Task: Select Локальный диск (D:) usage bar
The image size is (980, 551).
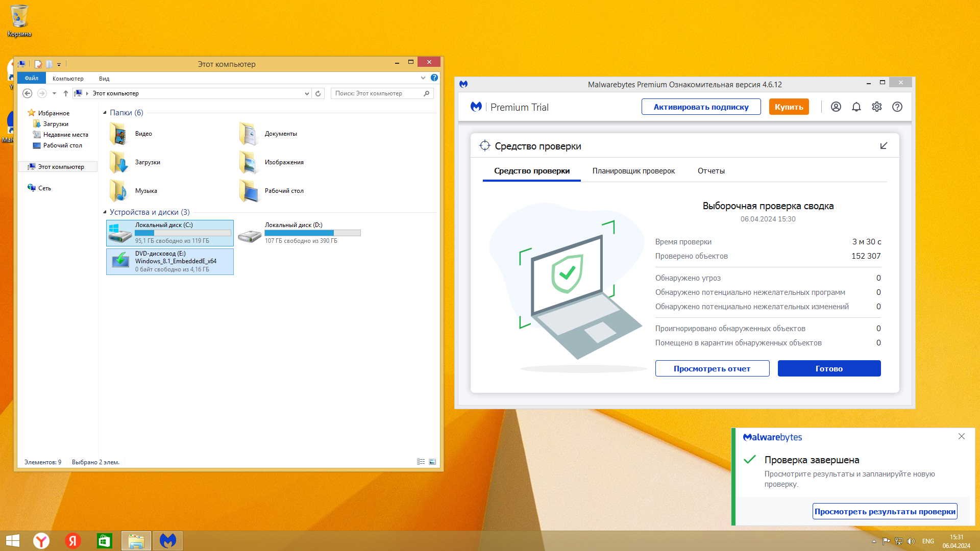Action: point(312,233)
